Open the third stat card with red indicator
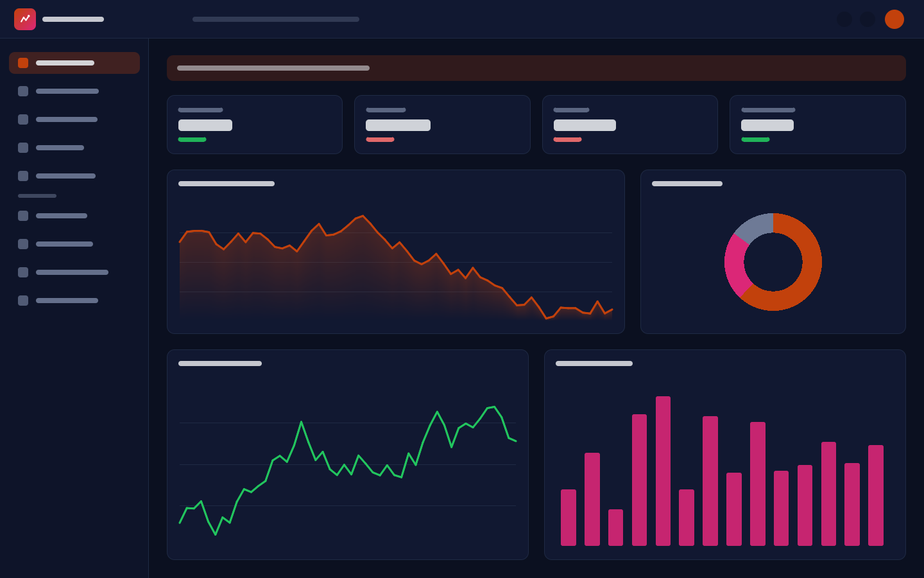 click(630, 125)
